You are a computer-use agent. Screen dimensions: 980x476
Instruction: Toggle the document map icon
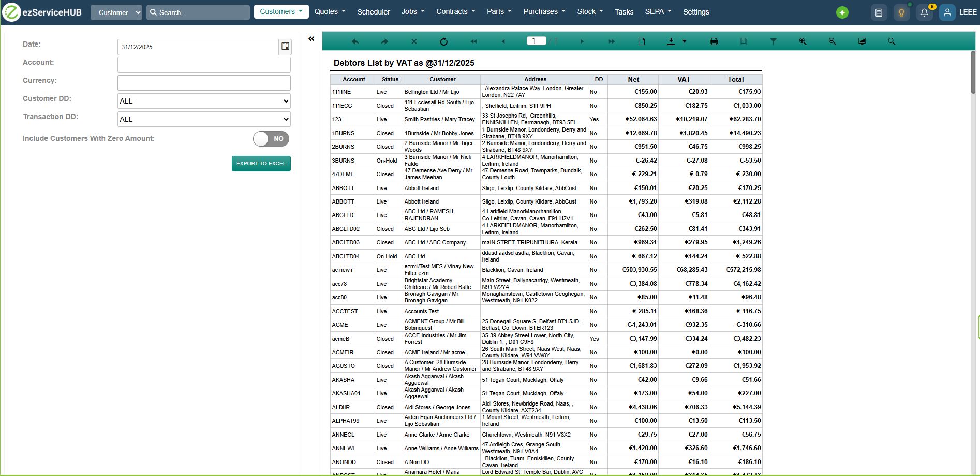(x=744, y=41)
